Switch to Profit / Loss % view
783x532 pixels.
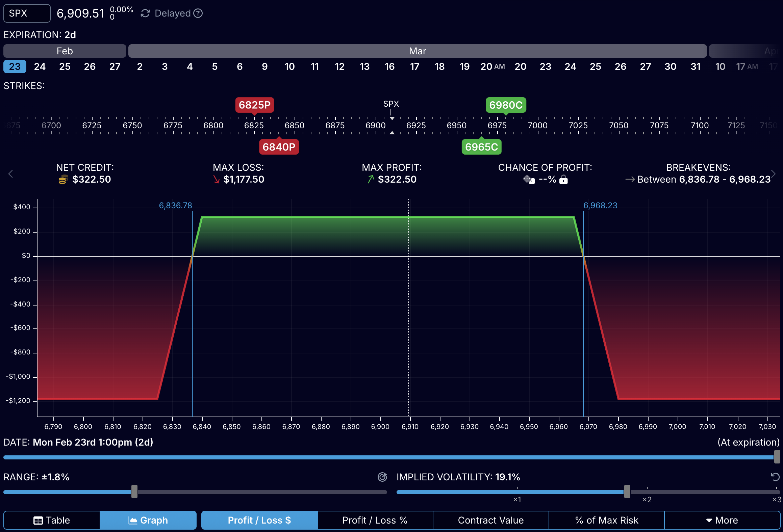pyautogui.click(x=375, y=520)
